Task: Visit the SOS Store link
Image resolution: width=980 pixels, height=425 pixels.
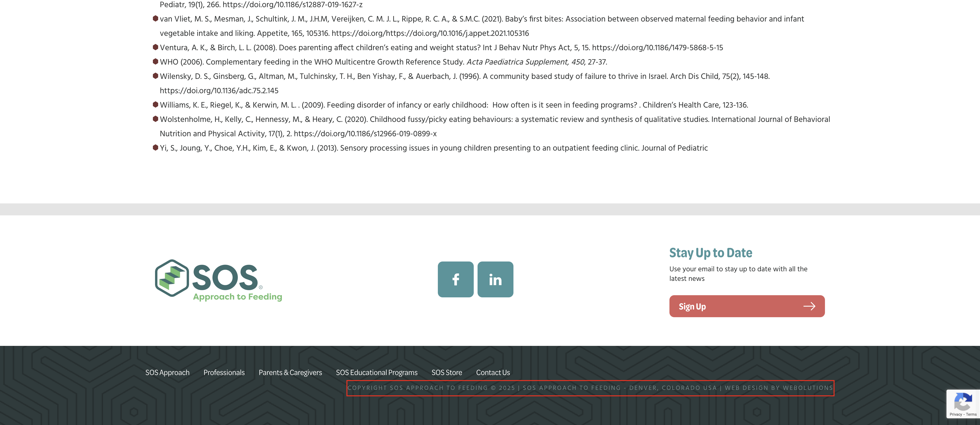Action: 446,373
